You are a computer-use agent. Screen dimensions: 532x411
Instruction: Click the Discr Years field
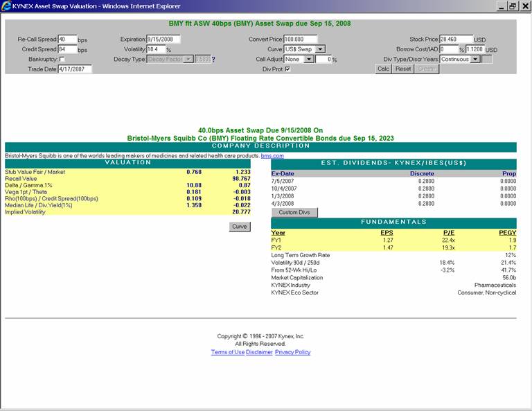pos(486,59)
